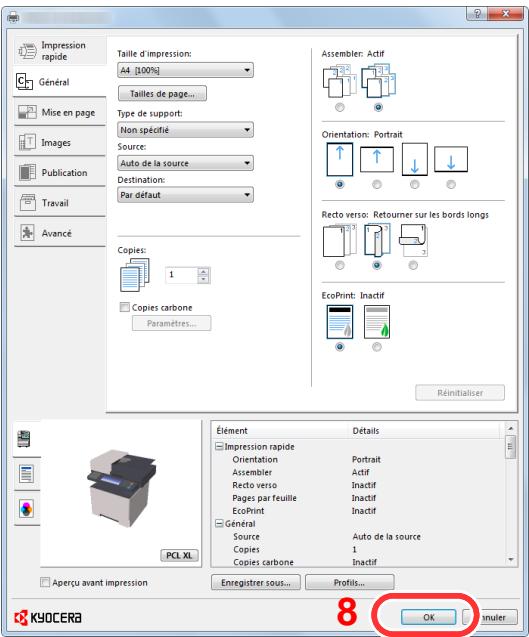Show the printer device preview icon
529x637 pixels.
pos(26,439)
